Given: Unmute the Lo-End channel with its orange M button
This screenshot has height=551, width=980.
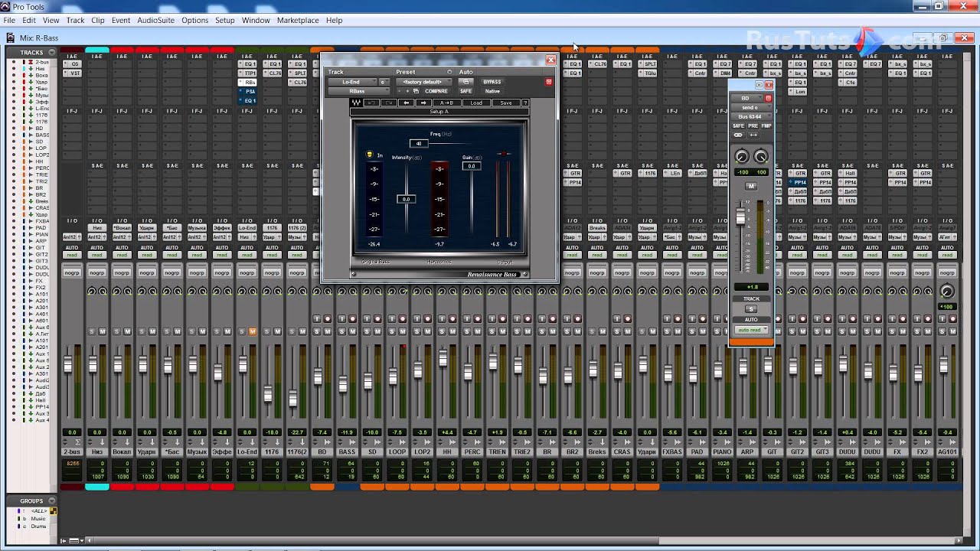Looking at the screenshot, I should [253, 331].
